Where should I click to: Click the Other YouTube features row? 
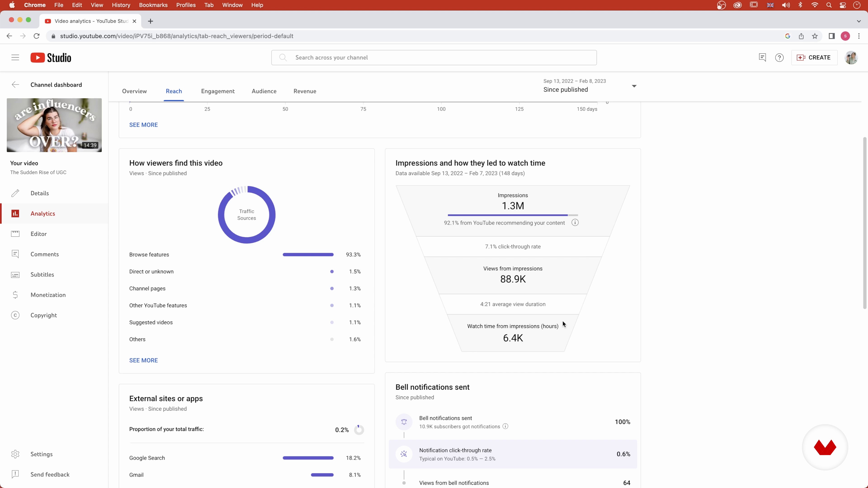(245, 305)
